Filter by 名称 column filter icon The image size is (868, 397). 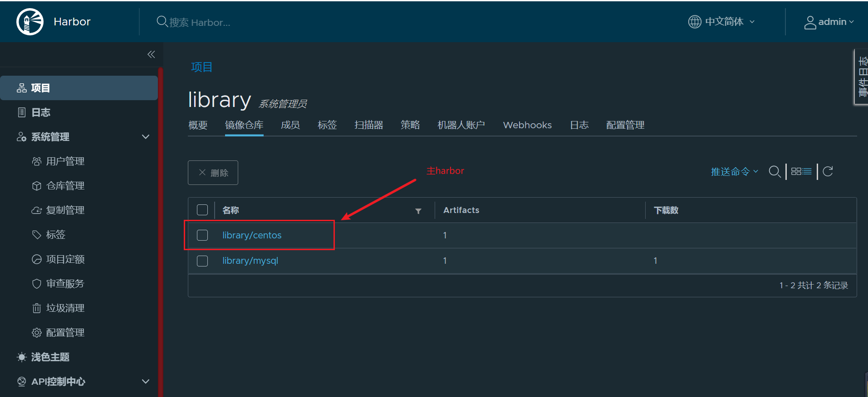(x=418, y=211)
